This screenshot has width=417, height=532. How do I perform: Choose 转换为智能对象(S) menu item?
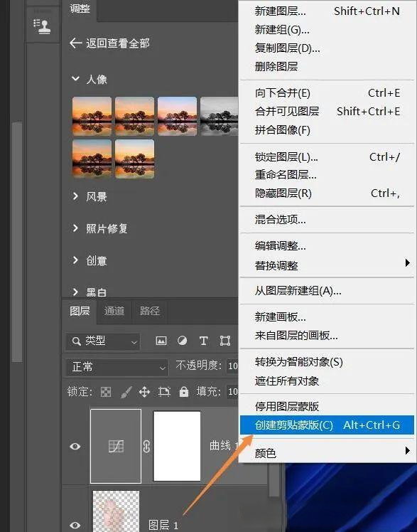[327, 362]
